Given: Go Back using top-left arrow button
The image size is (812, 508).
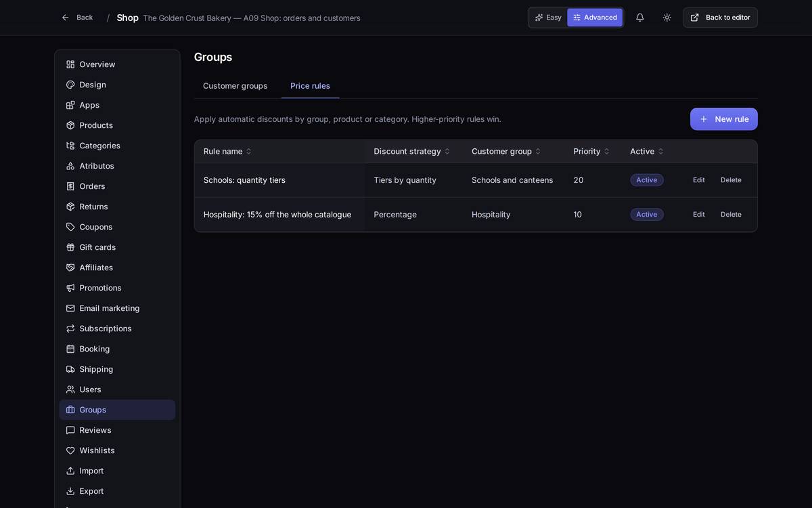Looking at the screenshot, I should (x=77, y=18).
